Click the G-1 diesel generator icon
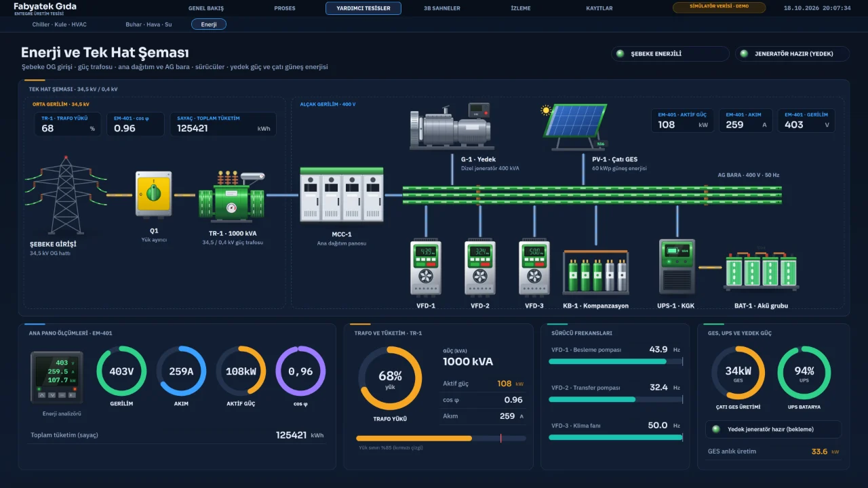868x488 pixels. pyautogui.click(x=451, y=126)
